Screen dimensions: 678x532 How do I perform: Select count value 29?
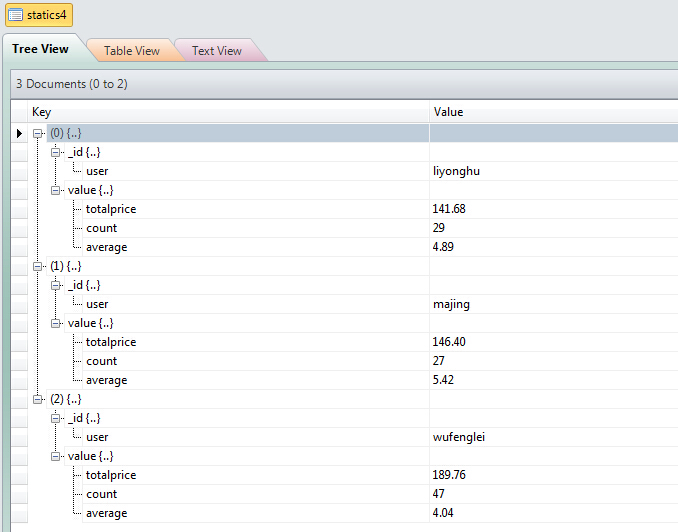(x=438, y=228)
